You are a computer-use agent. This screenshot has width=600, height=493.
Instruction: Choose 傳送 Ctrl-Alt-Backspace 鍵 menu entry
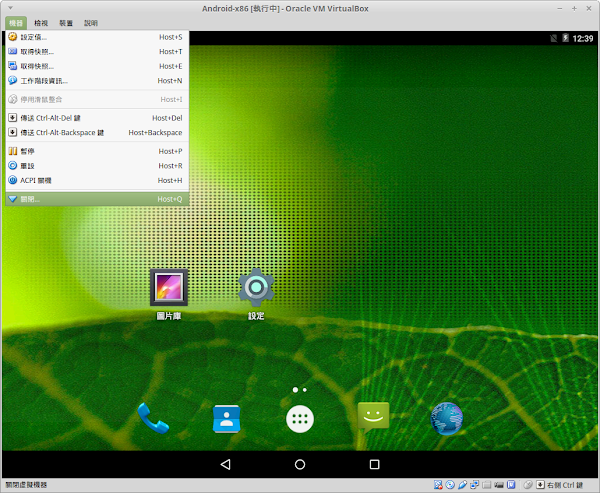pos(97,132)
